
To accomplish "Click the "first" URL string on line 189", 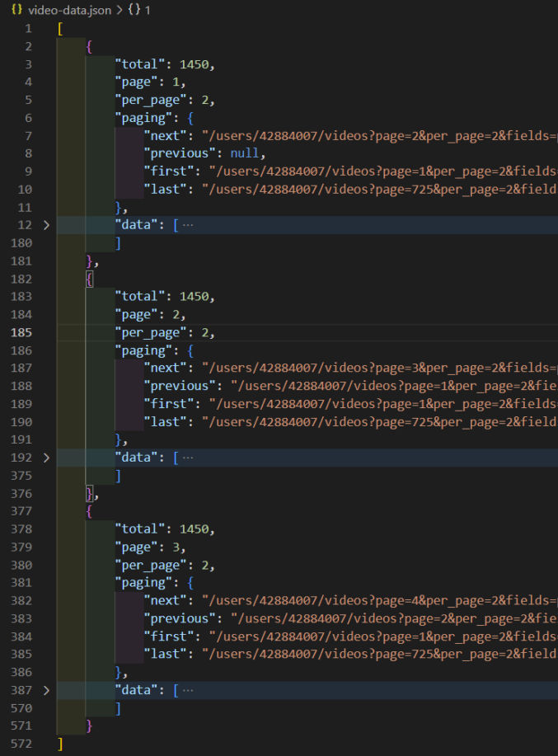I will [x=383, y=404].
